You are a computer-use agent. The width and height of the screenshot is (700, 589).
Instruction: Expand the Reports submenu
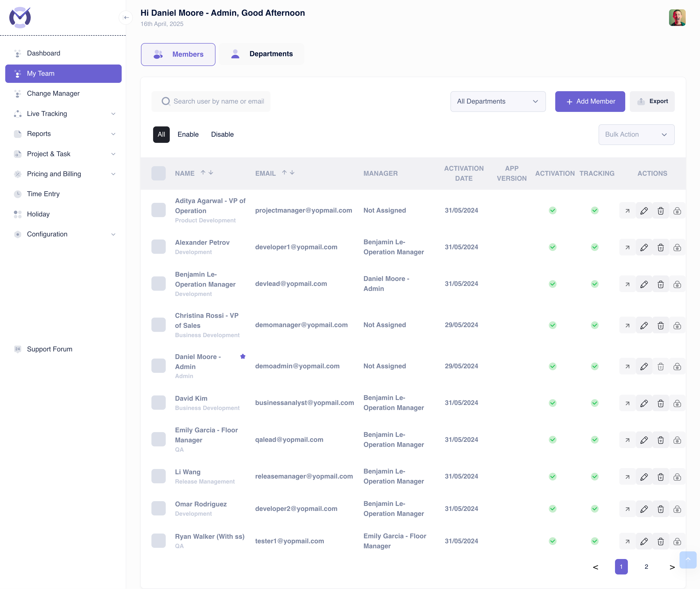[x=113, y=134]
